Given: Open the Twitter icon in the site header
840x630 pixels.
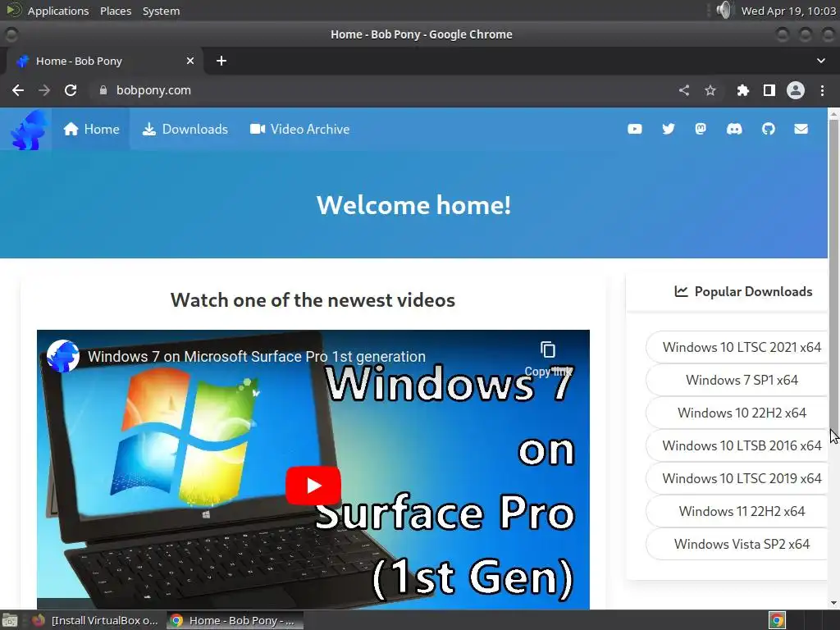Looking at the screenshot, I should click(x=668, y=129).
